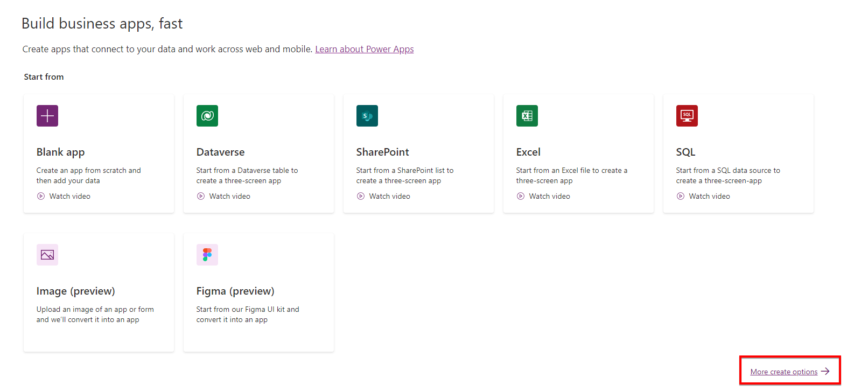Select the Figma (preview) title
868x391 pixels.
235,291
